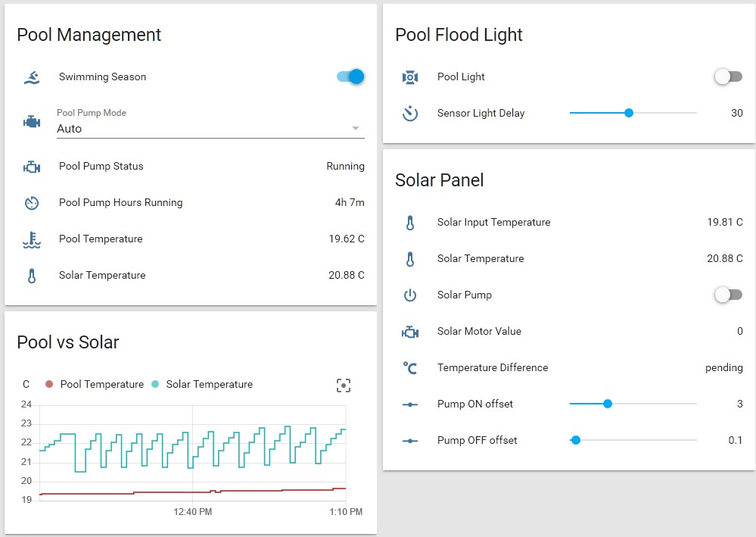This screenshot has height=537, width=756.
Task: Open Solar Input Temperature details
Action: [x=494, y=223]
